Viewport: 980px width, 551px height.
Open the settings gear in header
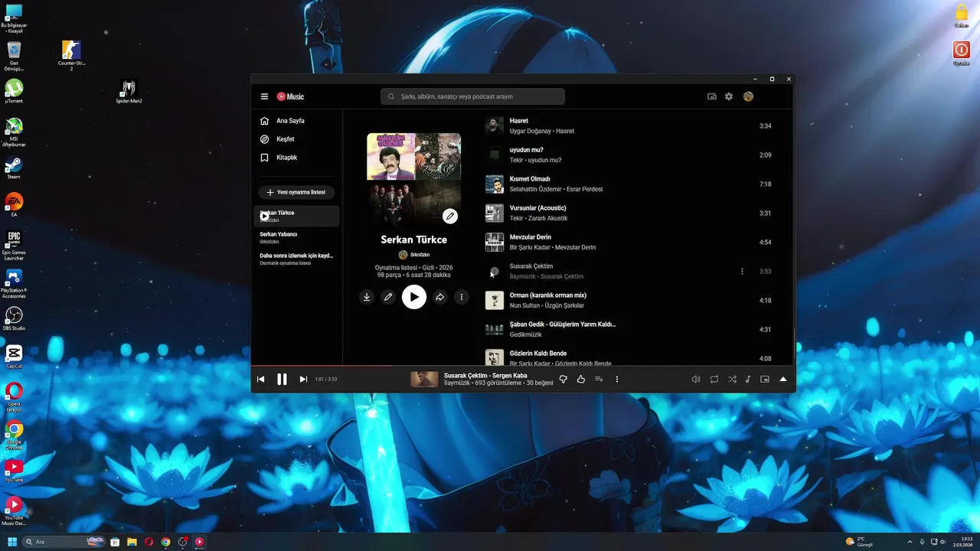click(729, 96)
